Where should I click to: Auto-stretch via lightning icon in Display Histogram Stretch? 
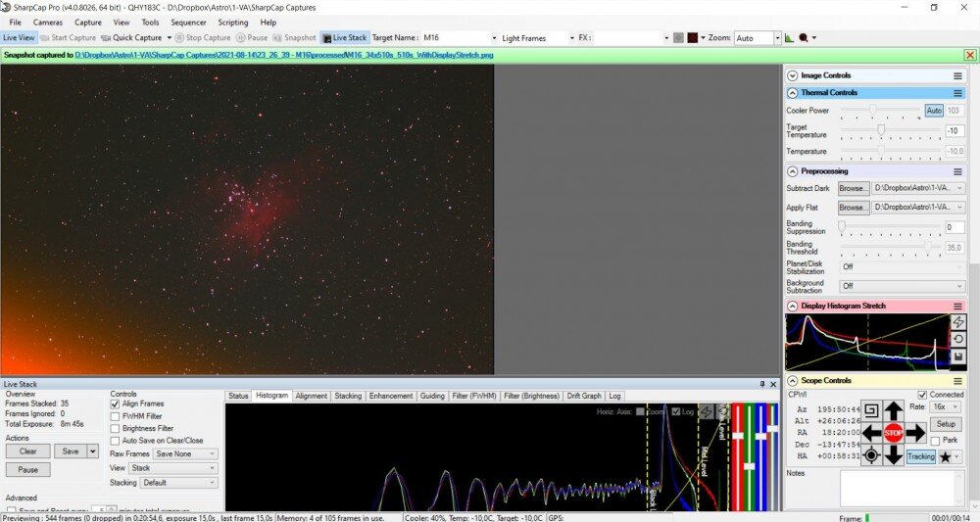pos(958,321)
